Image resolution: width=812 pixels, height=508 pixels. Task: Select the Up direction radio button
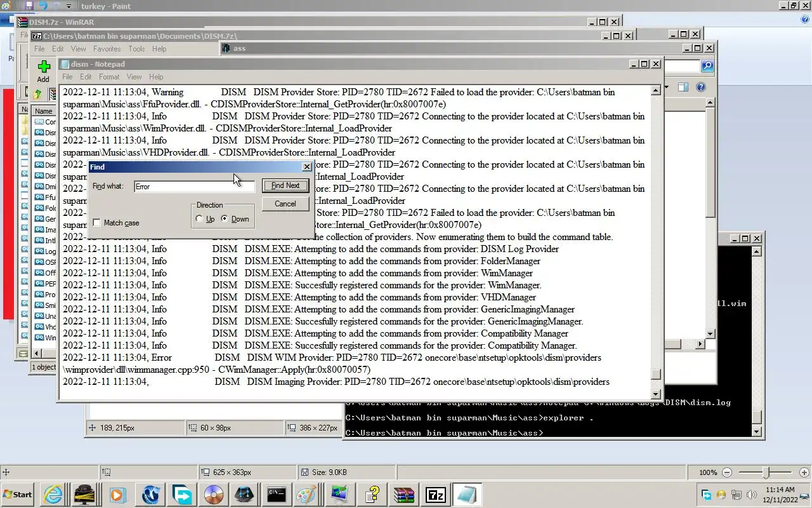coord(199,219)
